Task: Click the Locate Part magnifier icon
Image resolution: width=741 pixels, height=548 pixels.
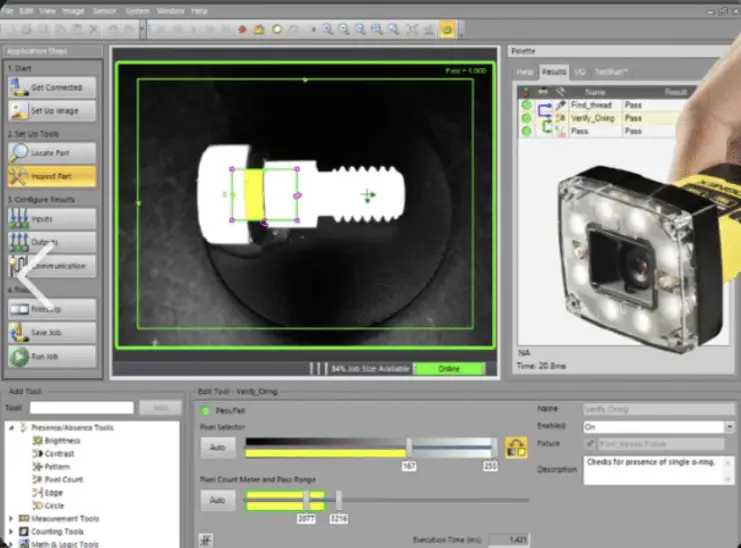Action: point(20,152)
